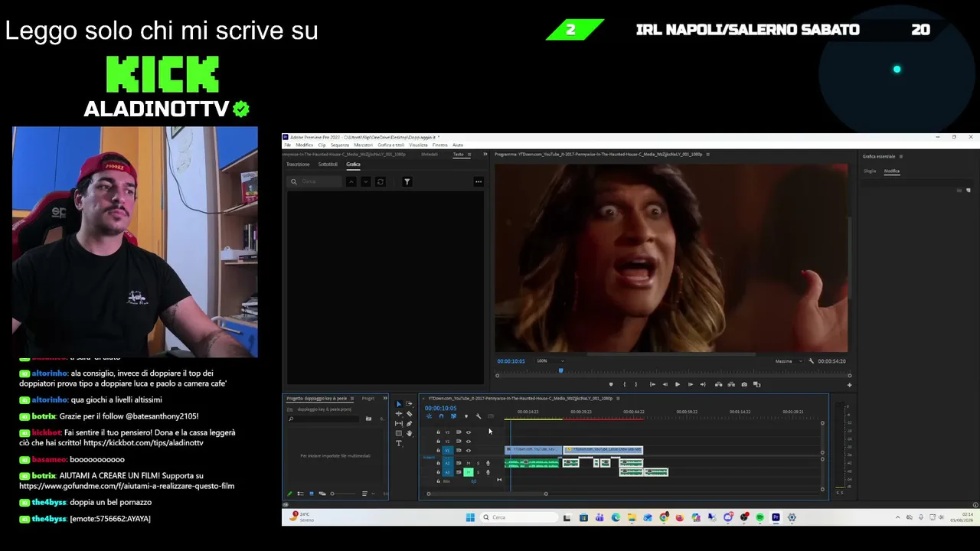
Task: Toggle lock on track V1
Action: tap(438, 451)
